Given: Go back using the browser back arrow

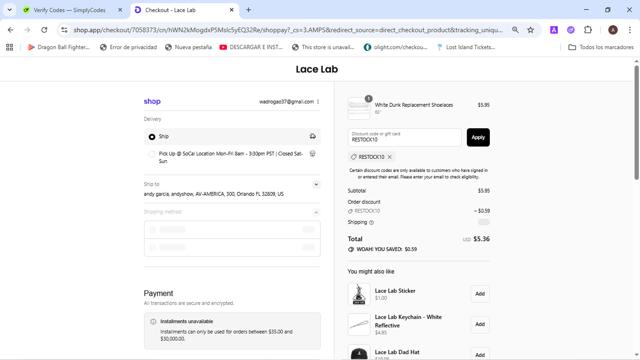Looking at the screenshot, I should [11, 30].
